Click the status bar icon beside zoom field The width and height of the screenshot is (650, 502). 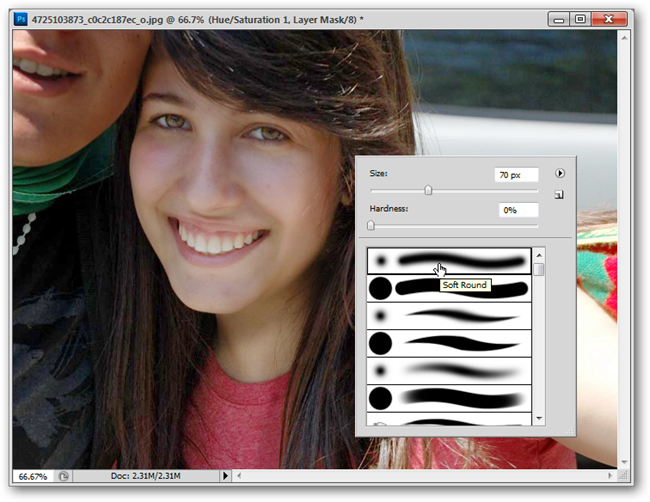[63, 478]
